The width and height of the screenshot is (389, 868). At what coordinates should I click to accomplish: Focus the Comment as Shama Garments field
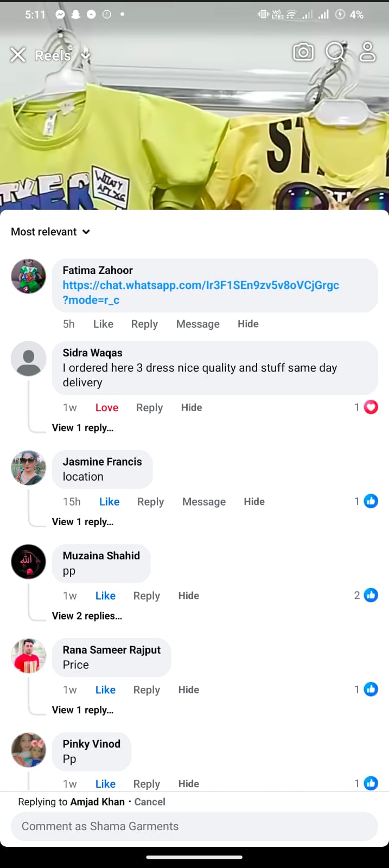click(x=194, y=826)
